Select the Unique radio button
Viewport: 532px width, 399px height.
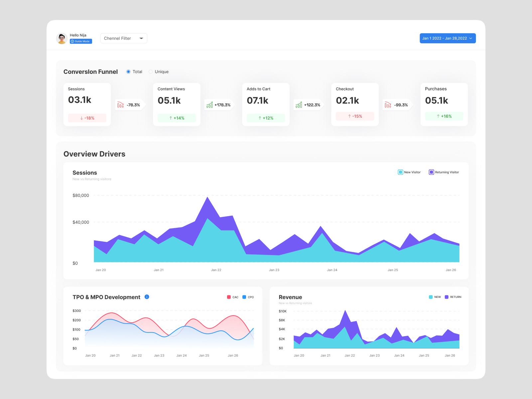pos(151,71)
